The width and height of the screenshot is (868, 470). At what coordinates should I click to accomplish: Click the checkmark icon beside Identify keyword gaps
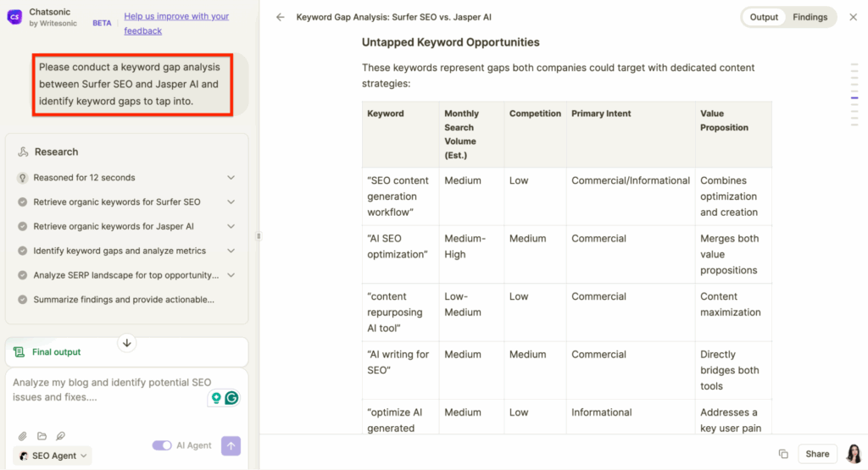22,251
